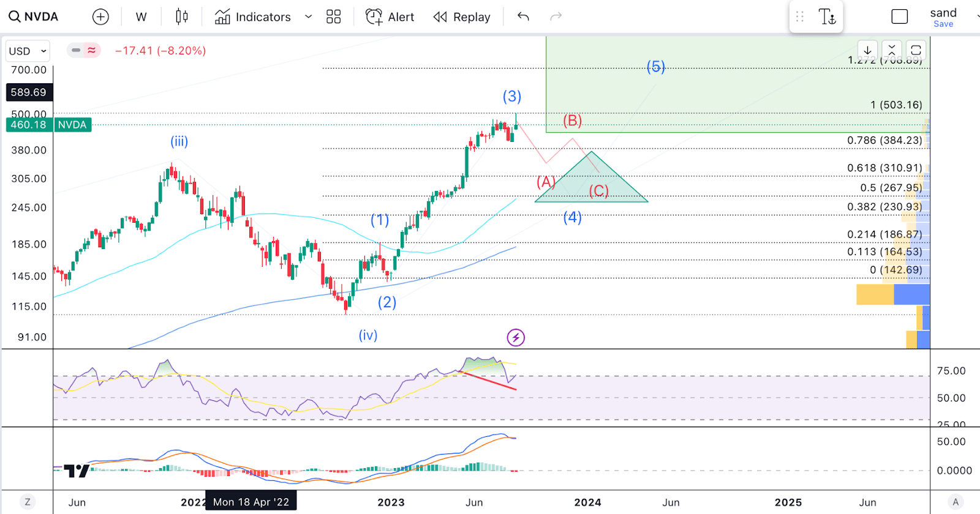The height and width of the screenshot is (514, 980).
Task: Select the red (A) wave label
Action: (546, 182)
